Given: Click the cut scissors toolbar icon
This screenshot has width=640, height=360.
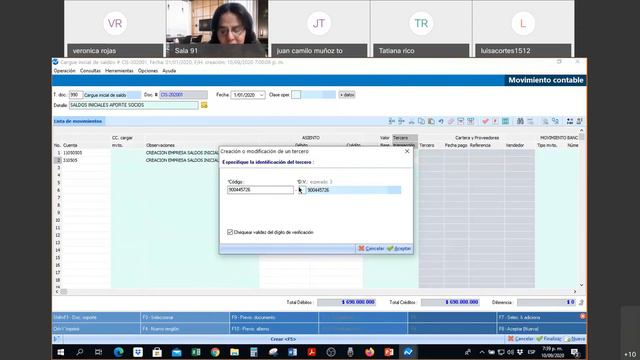Looking at the screenshot, I should (x=411, y=121).
